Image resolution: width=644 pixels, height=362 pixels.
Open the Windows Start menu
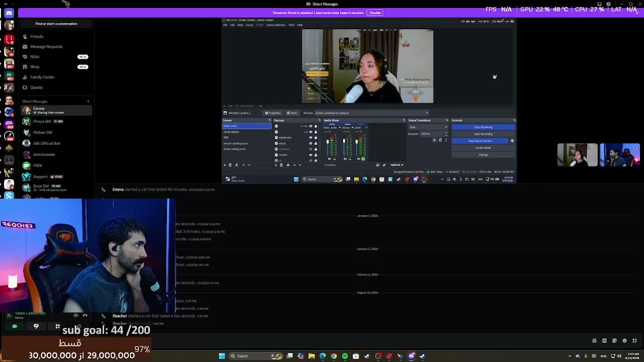point(222,356)
